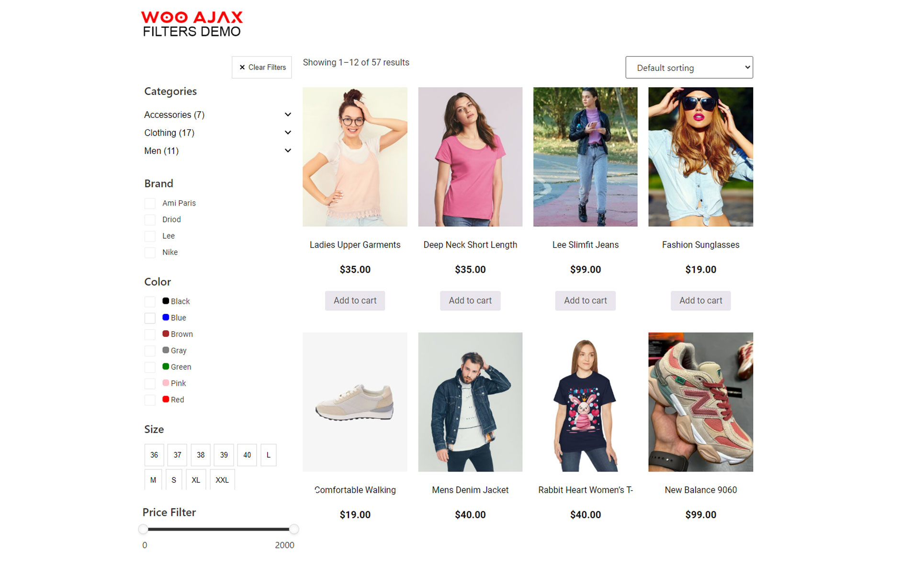Screen dimensions: 924x575
Task: Open the Default sorting dropdown
Action: [x=689, y=68]
